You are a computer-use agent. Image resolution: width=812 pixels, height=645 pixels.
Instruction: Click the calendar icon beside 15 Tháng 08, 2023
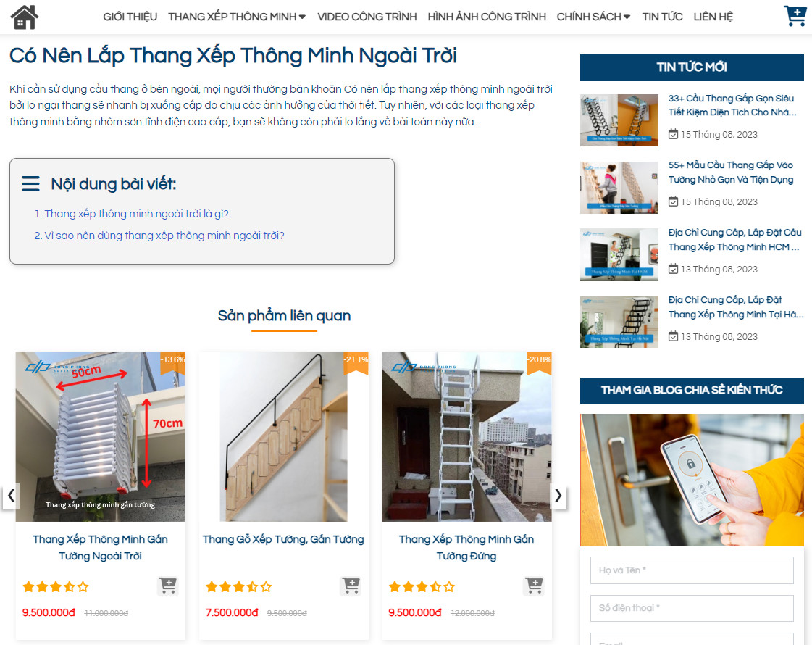pos(672,134)
